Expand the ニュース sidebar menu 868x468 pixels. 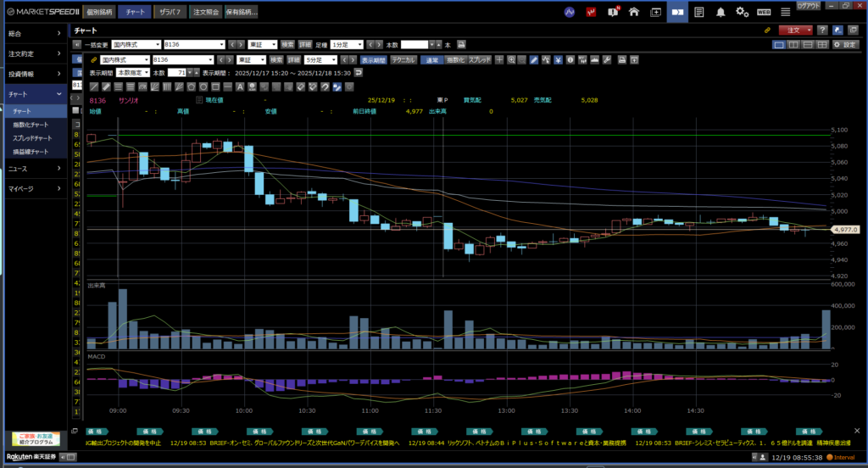pos(34,167)
